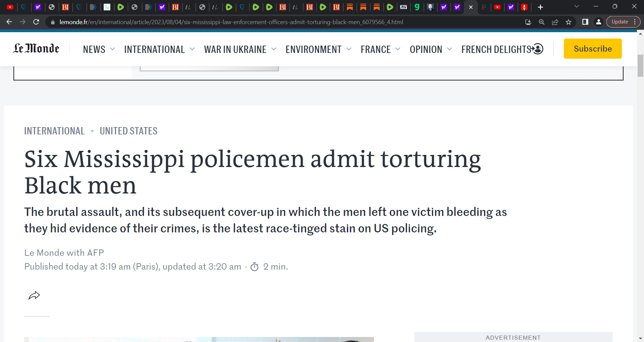644x342 pixels.
Task: Click the article share arrow icon
Action: click(34, 295)
